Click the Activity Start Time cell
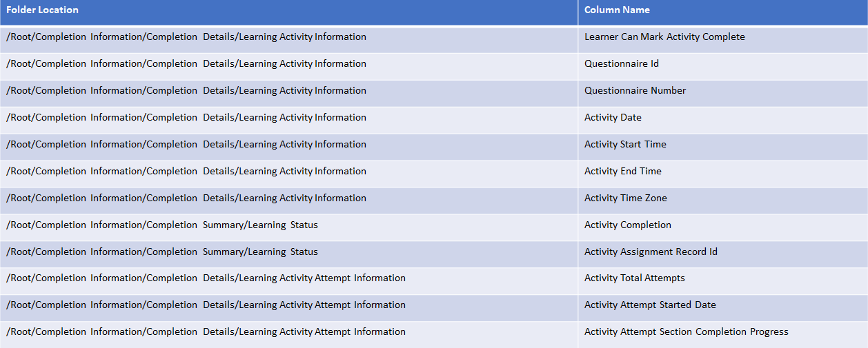 click(625, 145)
